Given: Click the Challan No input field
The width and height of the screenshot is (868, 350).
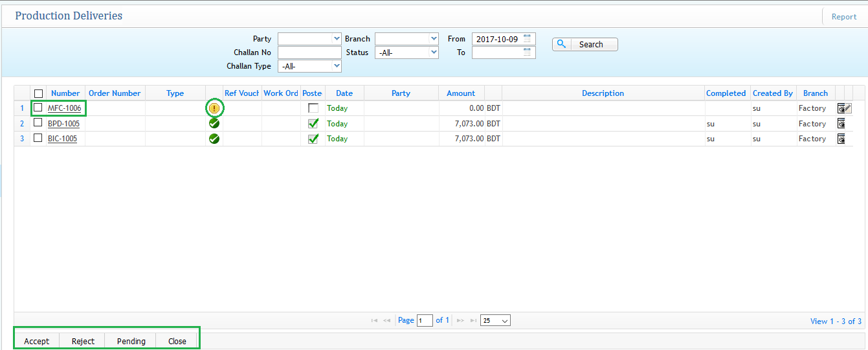Looking at the screenshot, I should (x=309, y=52).
